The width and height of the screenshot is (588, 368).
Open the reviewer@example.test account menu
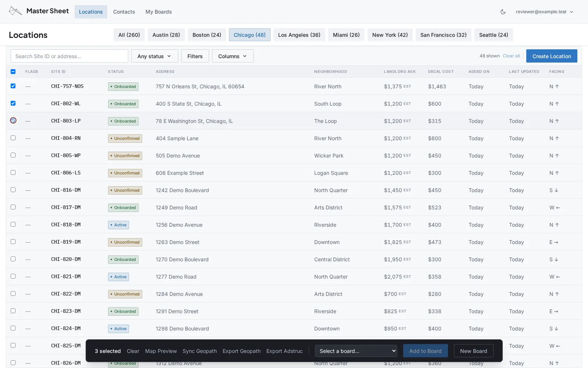[544, 12]
